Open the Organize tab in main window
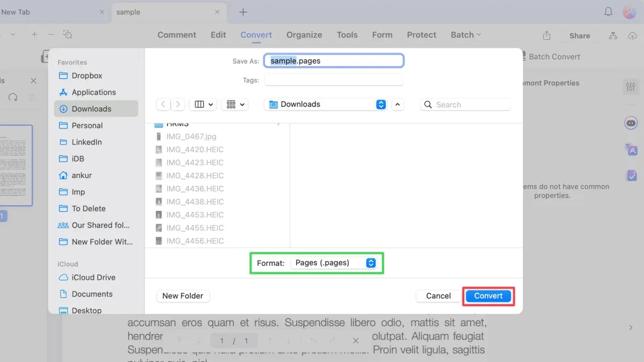644x362 pixels. tap(304, 35)
